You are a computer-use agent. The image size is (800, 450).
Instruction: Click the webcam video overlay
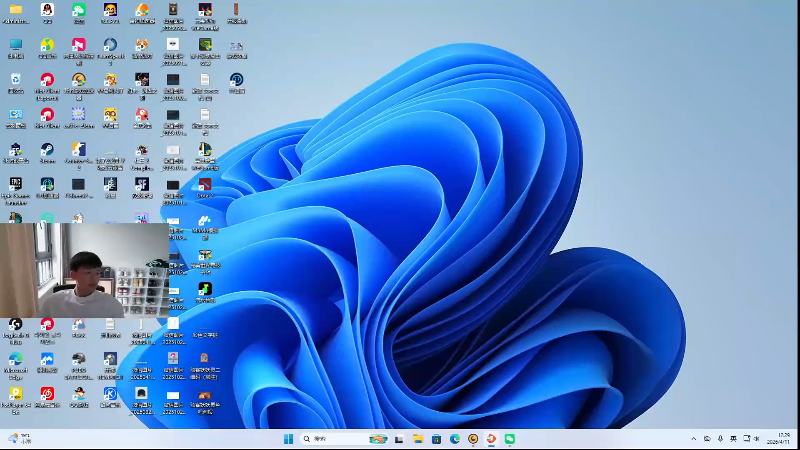[84, 270]
